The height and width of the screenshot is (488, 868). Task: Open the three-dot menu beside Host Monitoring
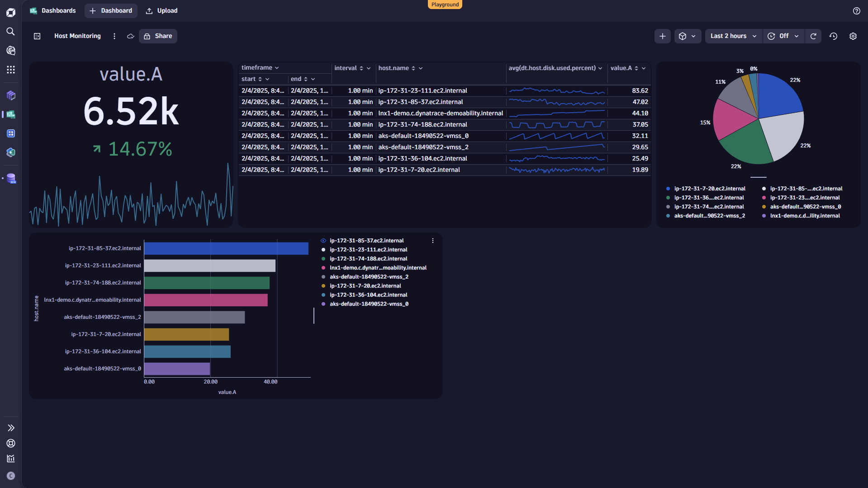(x=114, y=36)
